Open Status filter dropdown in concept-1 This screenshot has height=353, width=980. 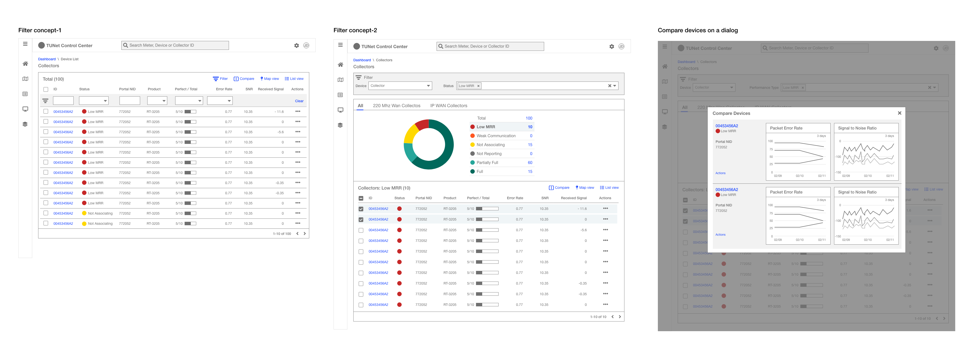point(94,101)
